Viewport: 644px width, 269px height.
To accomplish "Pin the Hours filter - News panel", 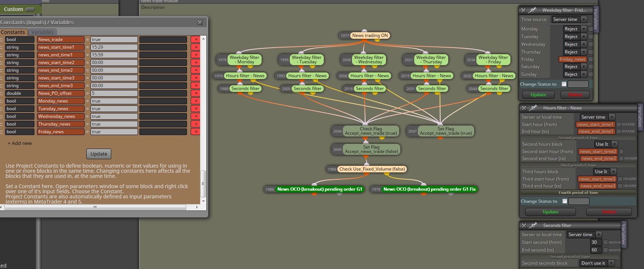I will (533, 108).
